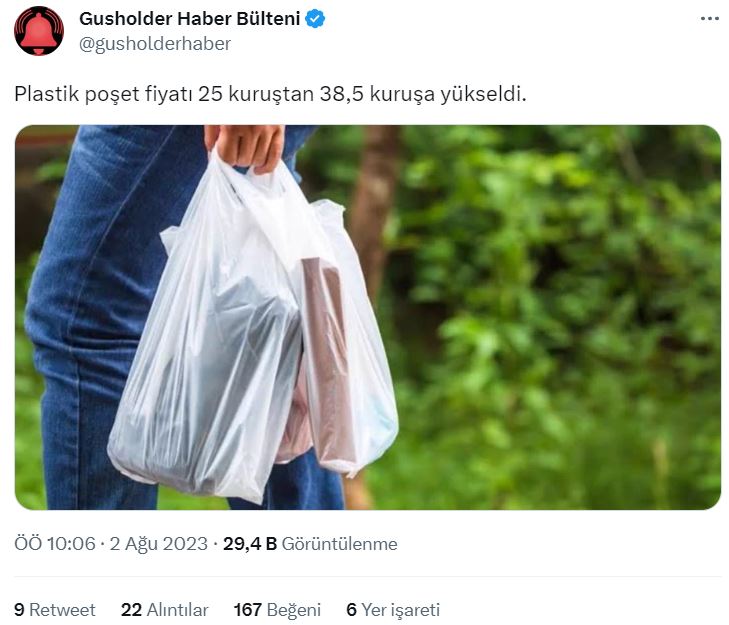Open the red bell profile avatar
This screenshot has height=625, width=729.
[x=39, y=31]
